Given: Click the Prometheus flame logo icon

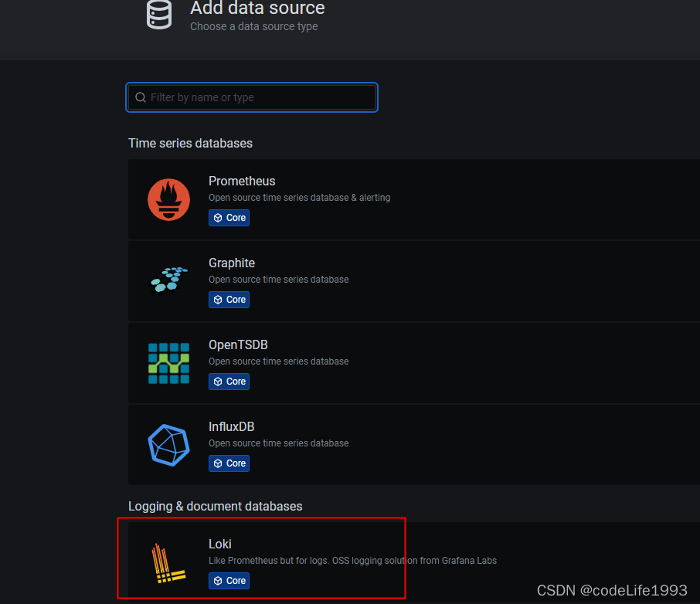Looking at the screenshot, I should 168,199.
